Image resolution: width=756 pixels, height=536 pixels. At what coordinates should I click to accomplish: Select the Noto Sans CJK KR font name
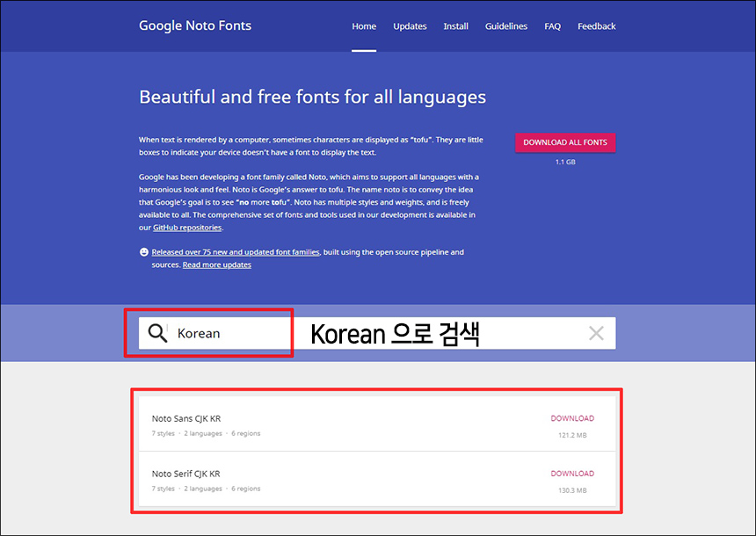pyautogui.click(x=186, y=418)
